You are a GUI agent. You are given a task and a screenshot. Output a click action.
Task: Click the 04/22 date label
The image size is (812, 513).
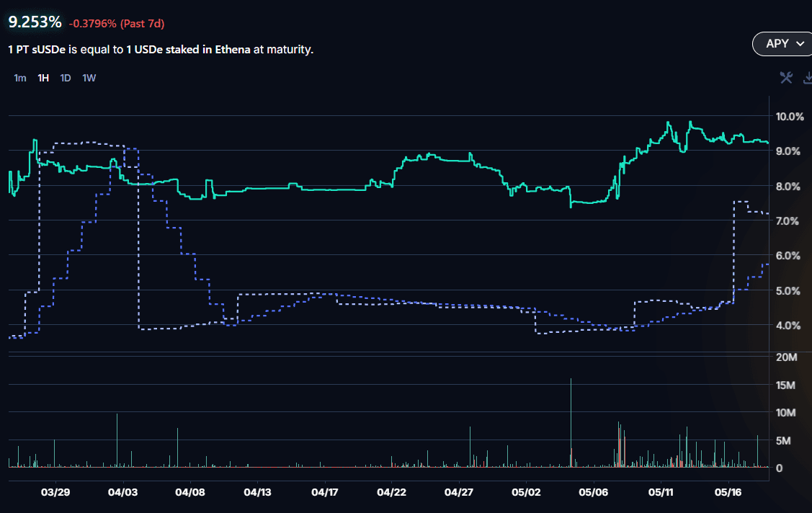(391, 492)
